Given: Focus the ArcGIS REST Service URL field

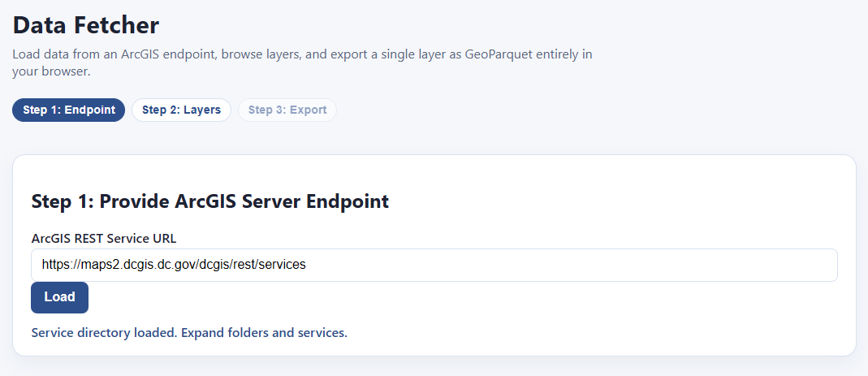Looking at the screenshot, I should pos(434,265).
